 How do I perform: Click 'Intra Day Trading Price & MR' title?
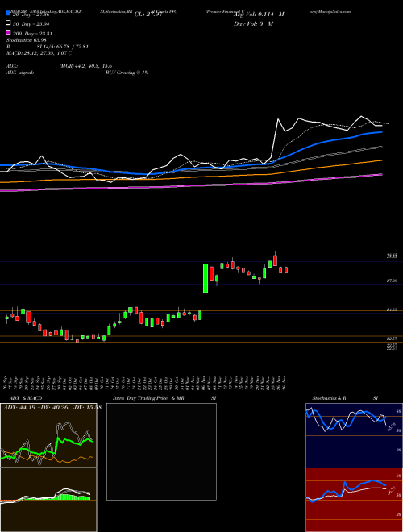tap(148, 398)
